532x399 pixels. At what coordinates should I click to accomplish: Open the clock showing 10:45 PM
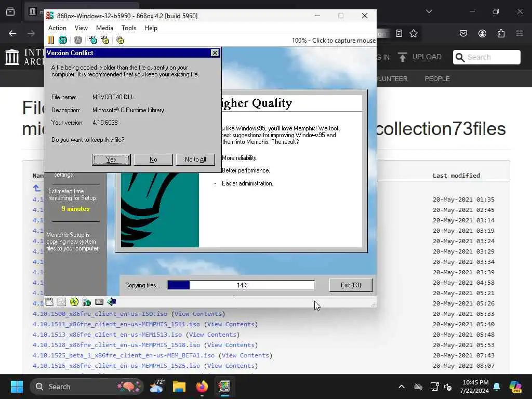474,387
